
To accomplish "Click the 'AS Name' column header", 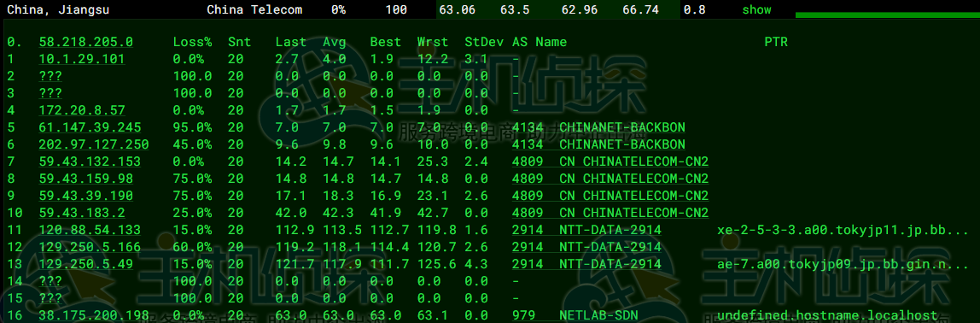I will point(540,42).
